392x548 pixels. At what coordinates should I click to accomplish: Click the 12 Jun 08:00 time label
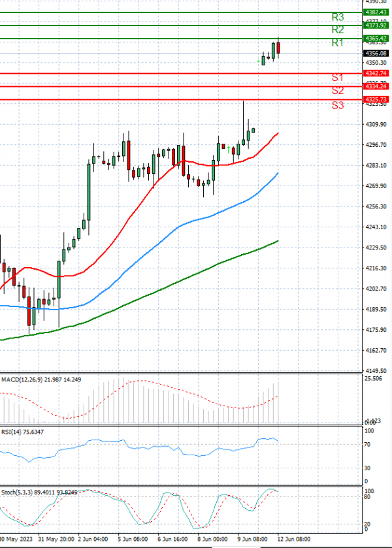(294, 539)
